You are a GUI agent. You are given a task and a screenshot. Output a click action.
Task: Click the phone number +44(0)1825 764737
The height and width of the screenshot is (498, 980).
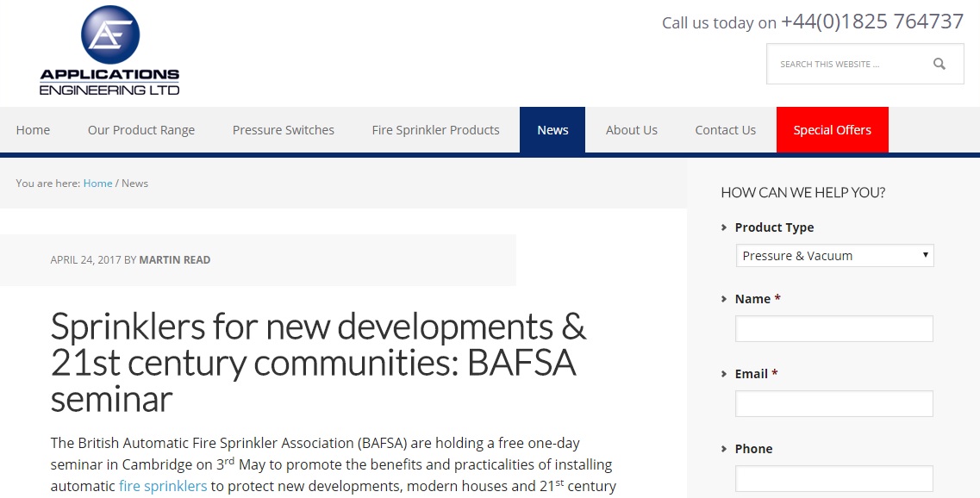(872, 22)
